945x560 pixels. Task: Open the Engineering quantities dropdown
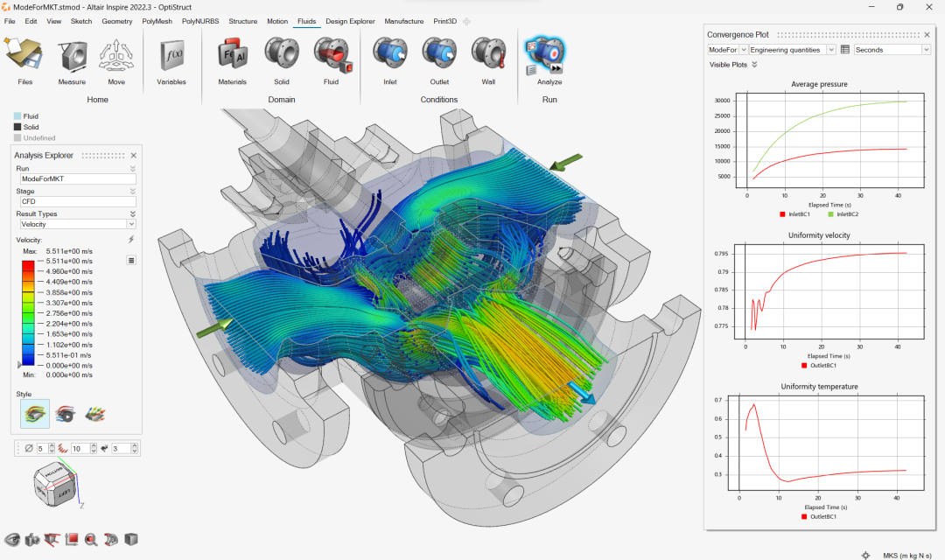click(x=792, y=49)
